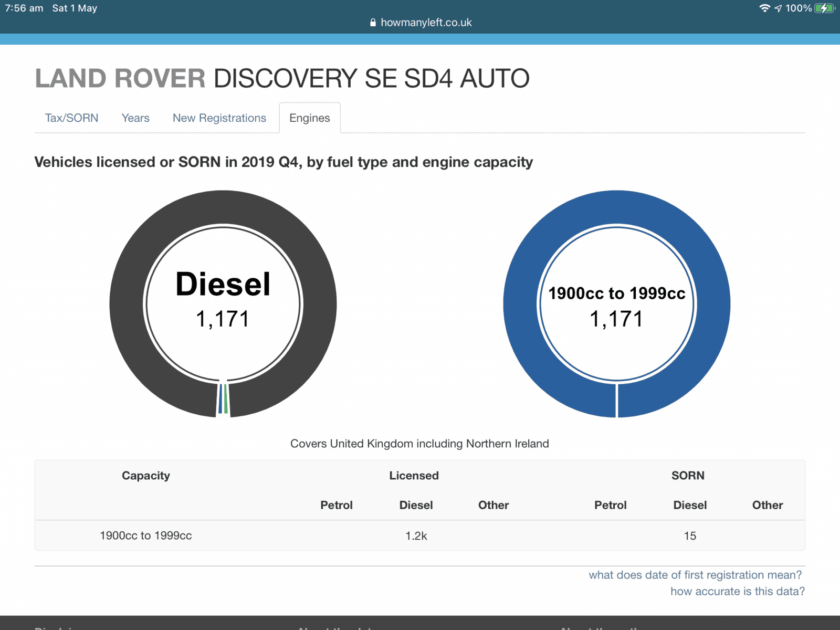
Task: Open the Tax/SORN tab
Action: click(71, 118)
